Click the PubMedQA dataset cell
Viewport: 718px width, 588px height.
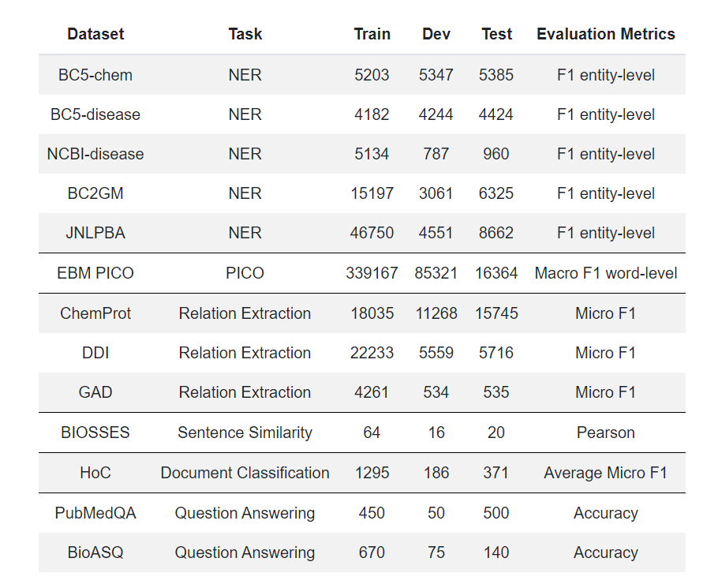coord(95,513)
